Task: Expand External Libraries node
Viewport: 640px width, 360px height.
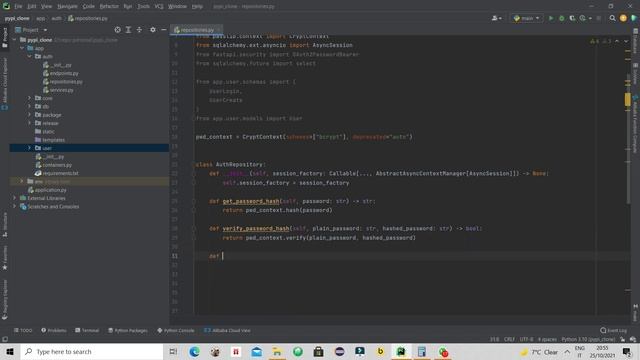Action: tap(14, 198)
